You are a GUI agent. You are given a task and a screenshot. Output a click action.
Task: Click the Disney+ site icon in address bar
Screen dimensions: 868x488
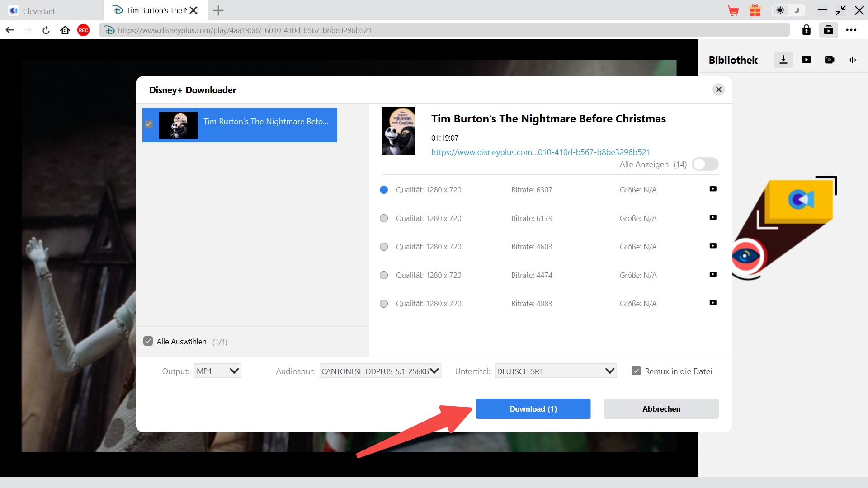point(109,30)
